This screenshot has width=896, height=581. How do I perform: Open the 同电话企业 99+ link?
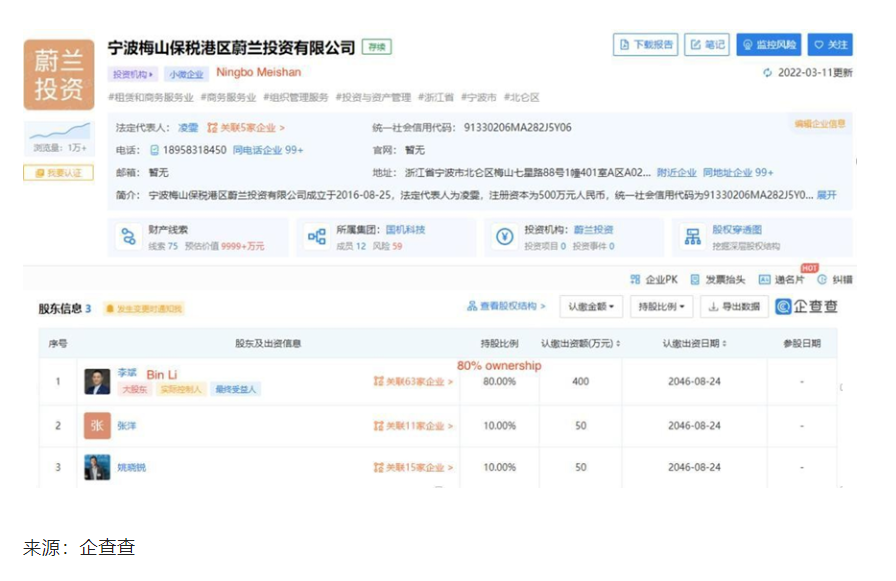click(x=268, y=150)
